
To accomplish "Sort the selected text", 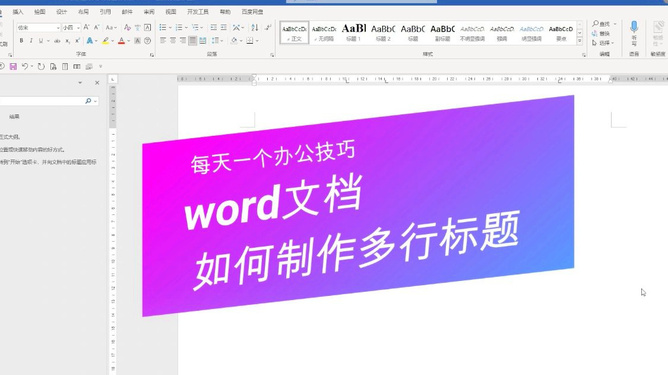I will pyautogui.click(x=255, y=28).
